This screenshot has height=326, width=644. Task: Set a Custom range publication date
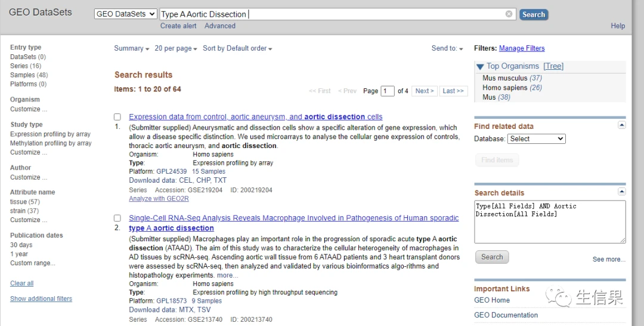(x=32, y=263)
